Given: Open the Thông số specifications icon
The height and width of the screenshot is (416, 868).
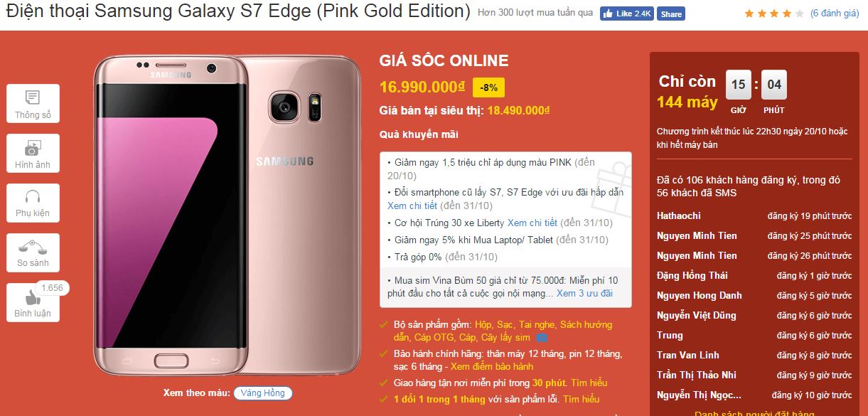Looking at the screenshot, I should [x=33, y=104].
